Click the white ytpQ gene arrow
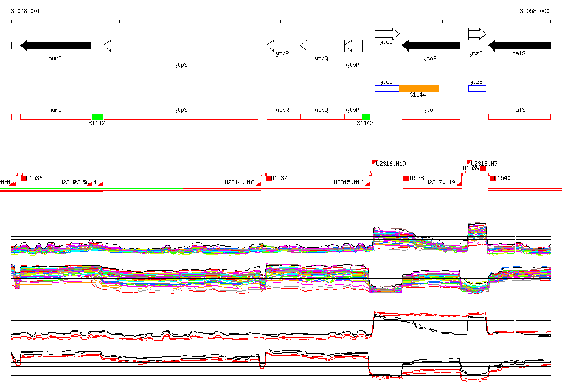This screenshot has height=392, width=562. coord(322,46)
